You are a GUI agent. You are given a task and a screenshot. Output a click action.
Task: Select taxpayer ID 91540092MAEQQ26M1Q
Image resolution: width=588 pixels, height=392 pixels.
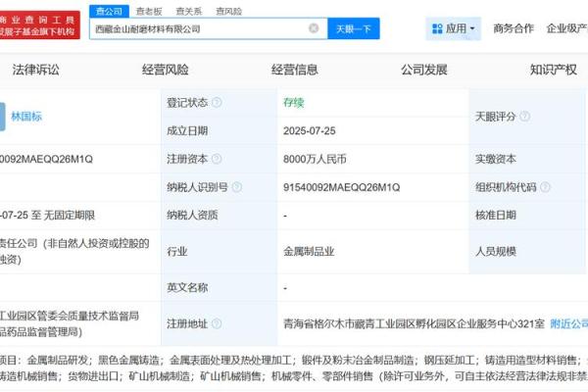[x=342, y=187]
